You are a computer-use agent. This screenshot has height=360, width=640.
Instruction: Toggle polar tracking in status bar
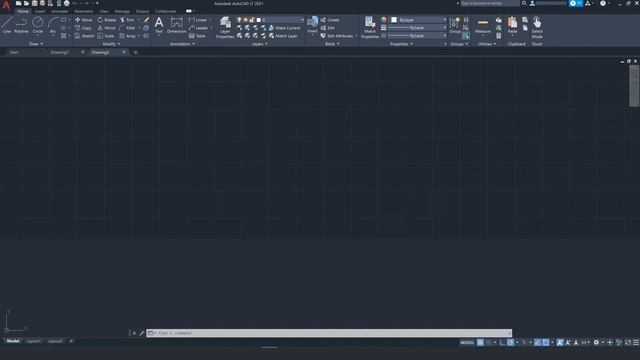tap(511, 342)
